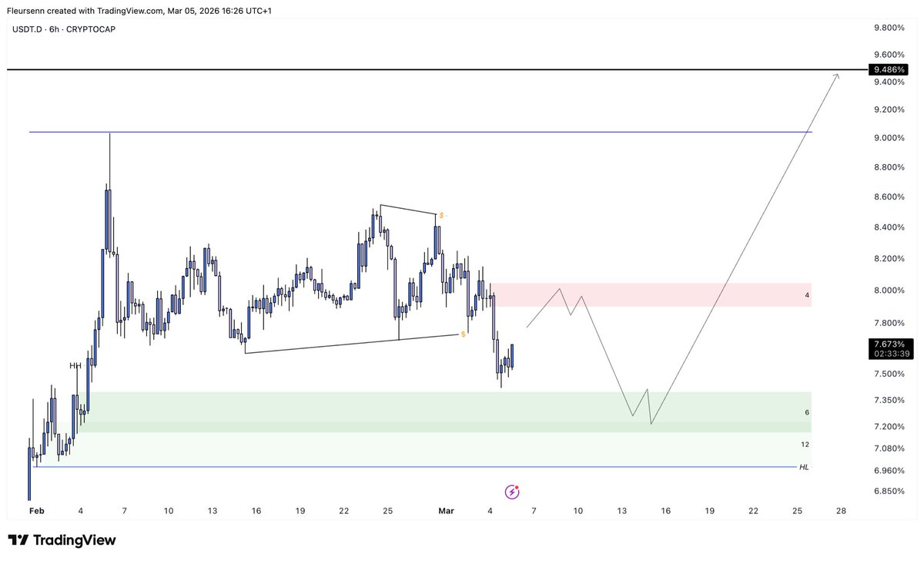The image size is (924, 561).
Task: Select the lower "$" marker near the trendline
Action: pyautogui.click(x=462, y=334)
